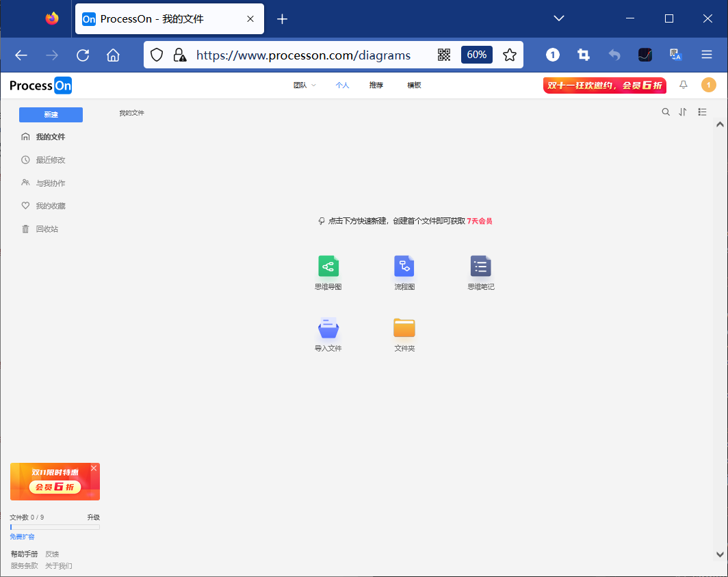Focus the URL address field
Screen dimensions: 728x577
coord(303,55)
